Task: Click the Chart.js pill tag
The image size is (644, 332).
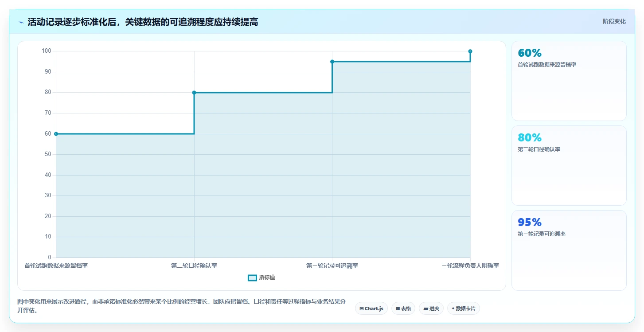Action: (371, 309)
